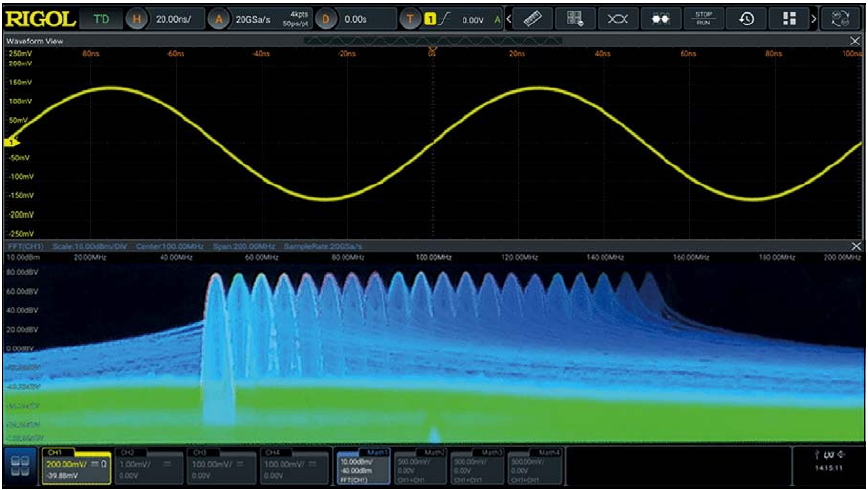Toggle channel CH1 at 200.00mV
Image resolution: width=868 pixels, height=490 pixels.
[75, 467]
